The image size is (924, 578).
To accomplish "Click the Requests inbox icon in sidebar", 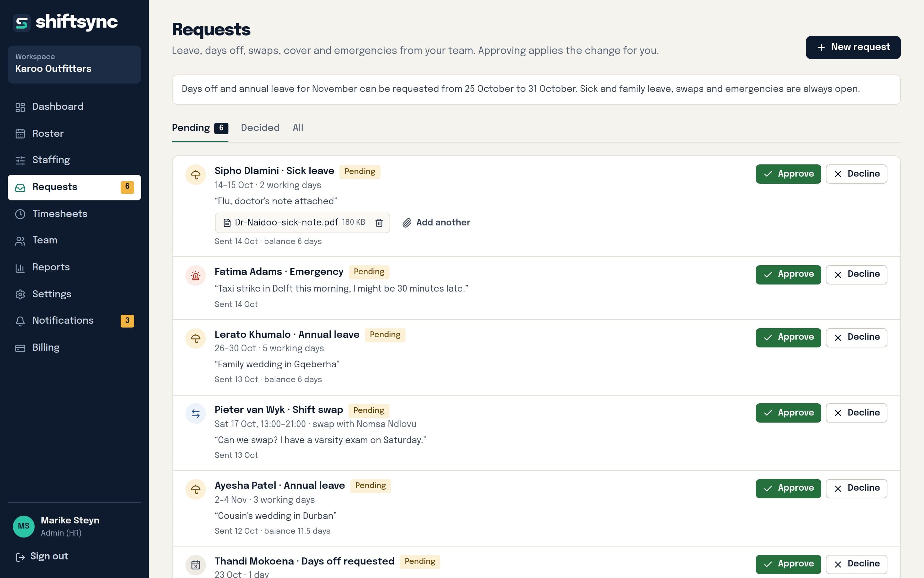I will click(x=20, y=188).
